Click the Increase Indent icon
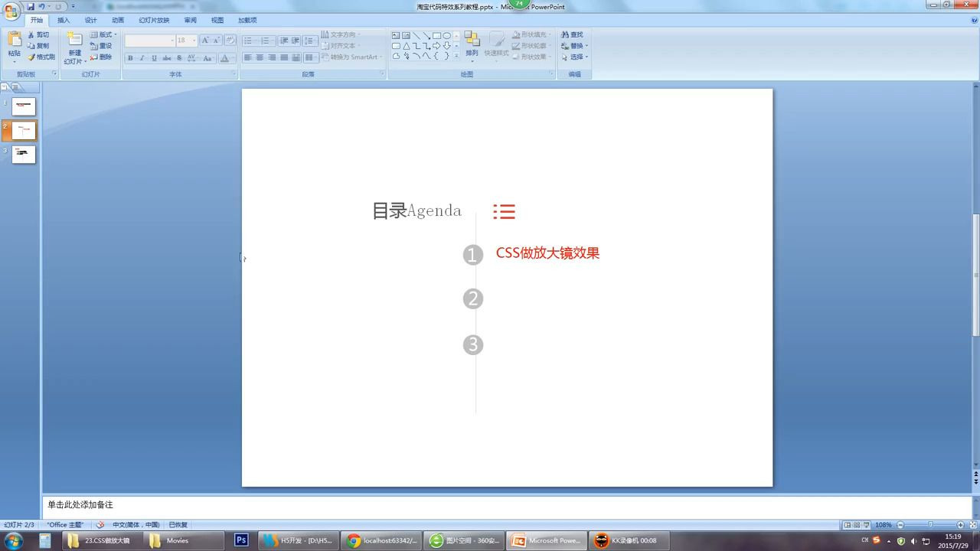This screenshot has width=980, height=551. point(296,41)
